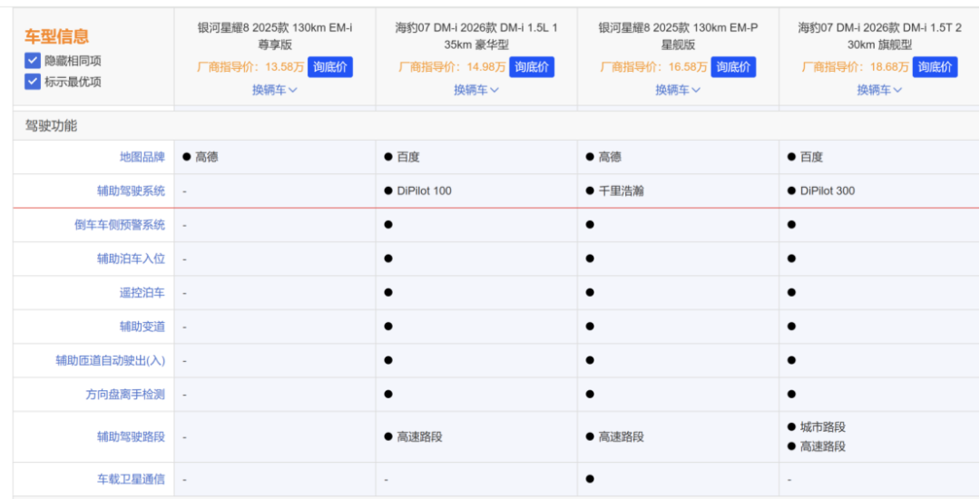Open 换辆车 dropdown for 银河星耀8 EM-i 尊享版
The width and height of the screenshot is (980, 499).
pos(274,90)
